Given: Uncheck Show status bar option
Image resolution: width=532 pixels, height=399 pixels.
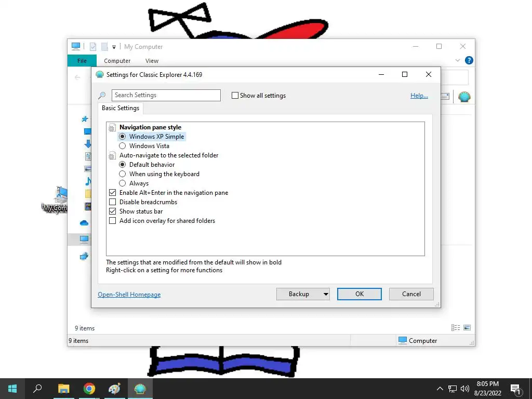Looking at the screenshot, I should tap(113, 211).
